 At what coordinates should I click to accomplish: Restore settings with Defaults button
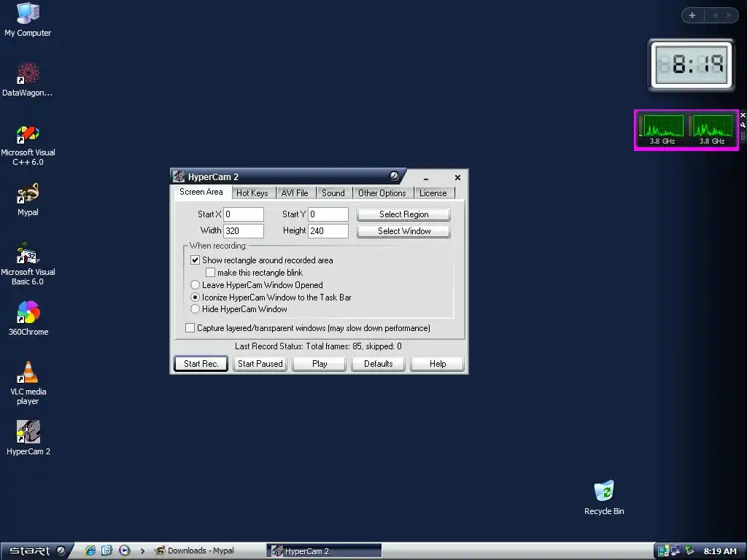pyautogui.click(x=379, y=364)
